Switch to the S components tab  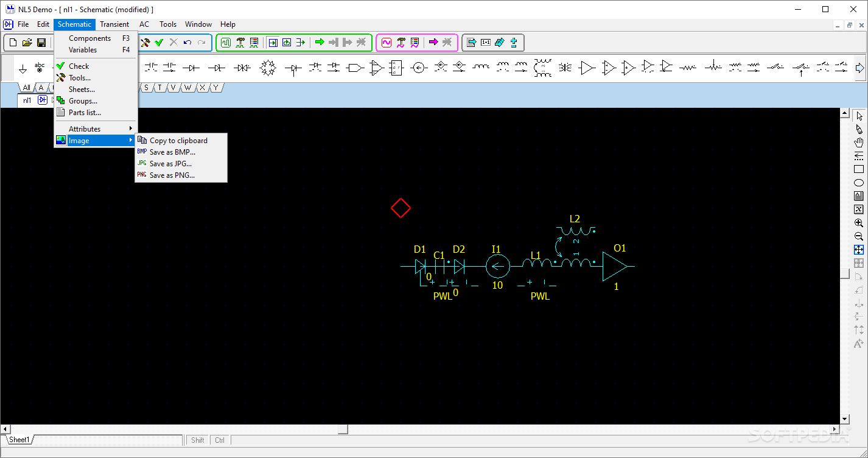coord(146,88)
